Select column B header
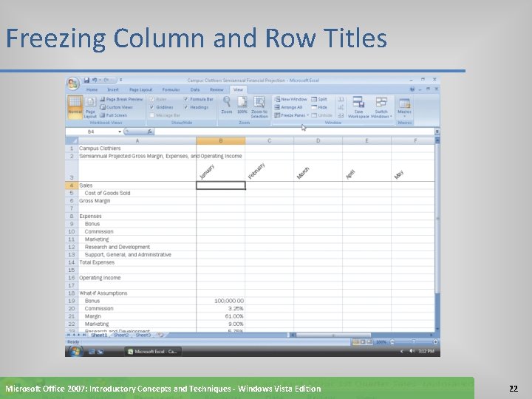The width and height of the screenshot is (532, 399). (x=220, y=140)
